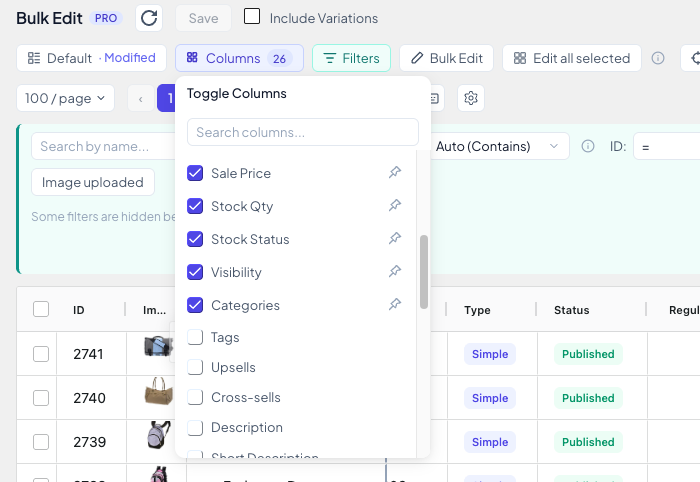
Task: Pin the Categories column
Action: pyautogui.click(x=395, y=304)
